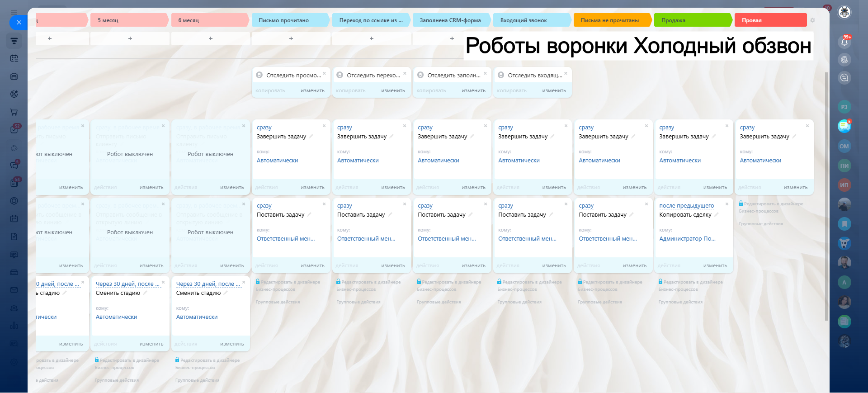Open notifications bell in right sidebar
868x393 pixels.
[x=844, y=42]
